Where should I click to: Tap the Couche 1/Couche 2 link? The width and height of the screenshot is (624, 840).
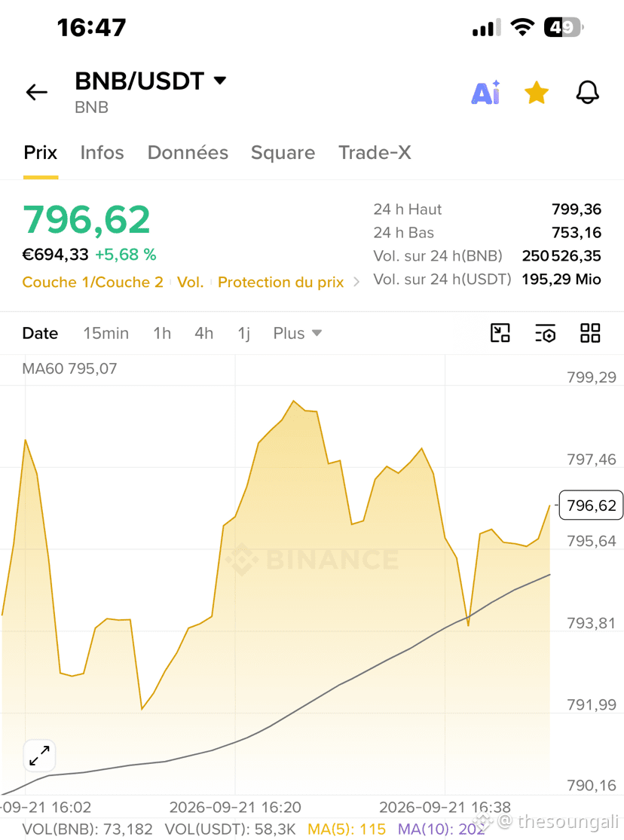click(93, 282)
